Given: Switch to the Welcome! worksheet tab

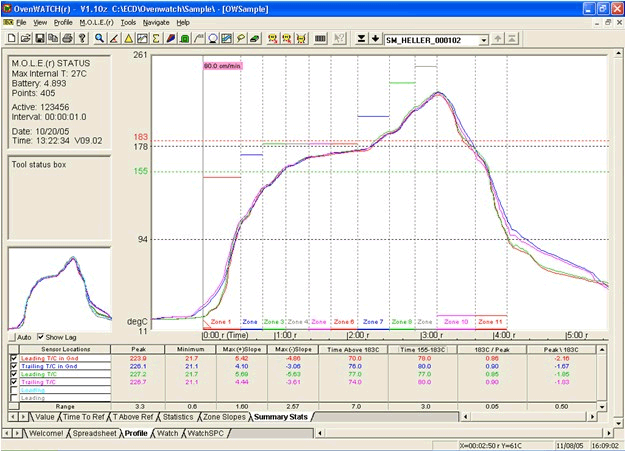Looking at the screenshot, I should point(46,433).
